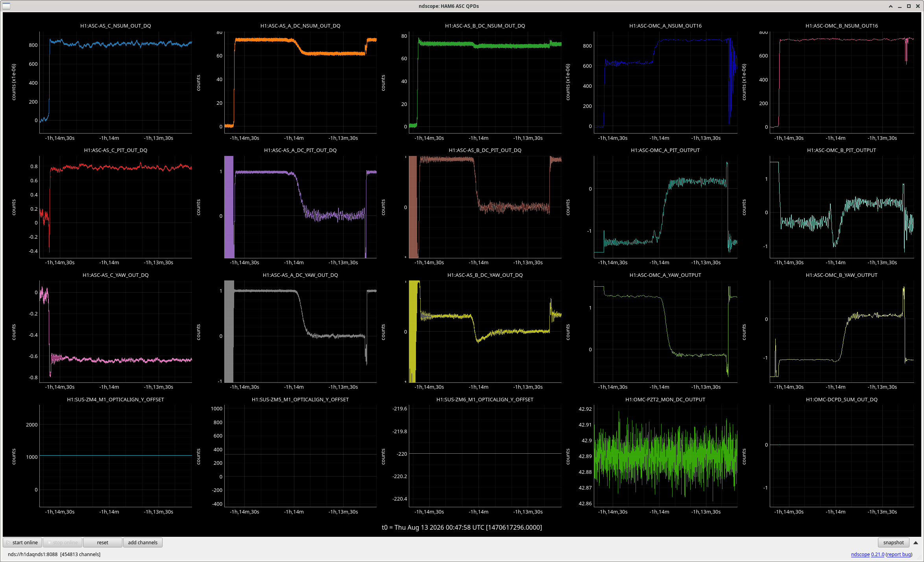Follow the 0.21.0 version link
This screenshot has width=924, height=562.
[878, 554]
